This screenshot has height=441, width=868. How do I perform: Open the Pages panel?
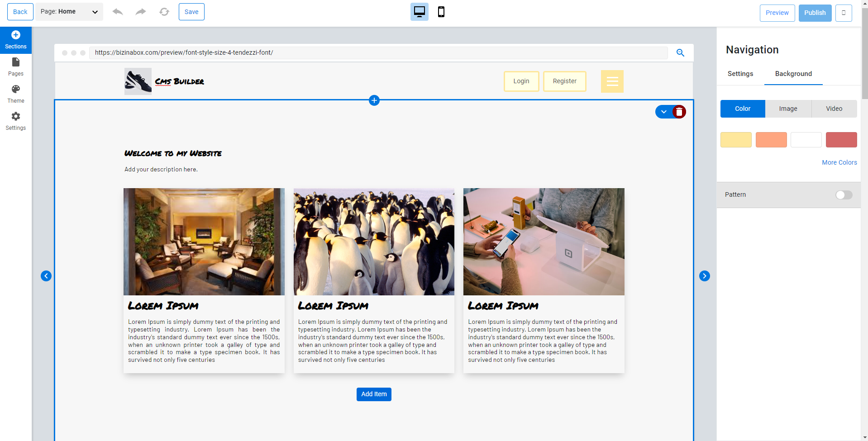15,66
